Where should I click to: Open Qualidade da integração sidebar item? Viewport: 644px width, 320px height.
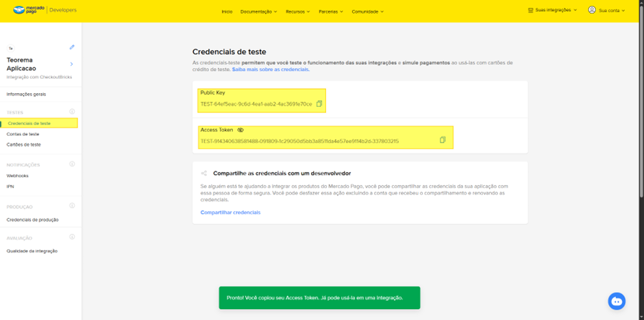[x=32, y=251]
